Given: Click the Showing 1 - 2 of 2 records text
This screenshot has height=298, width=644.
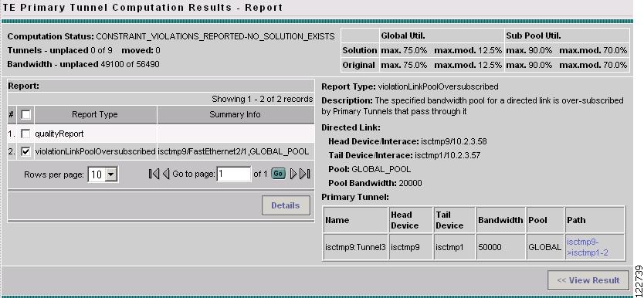Looking at the screenshot, I should (262, 100).
